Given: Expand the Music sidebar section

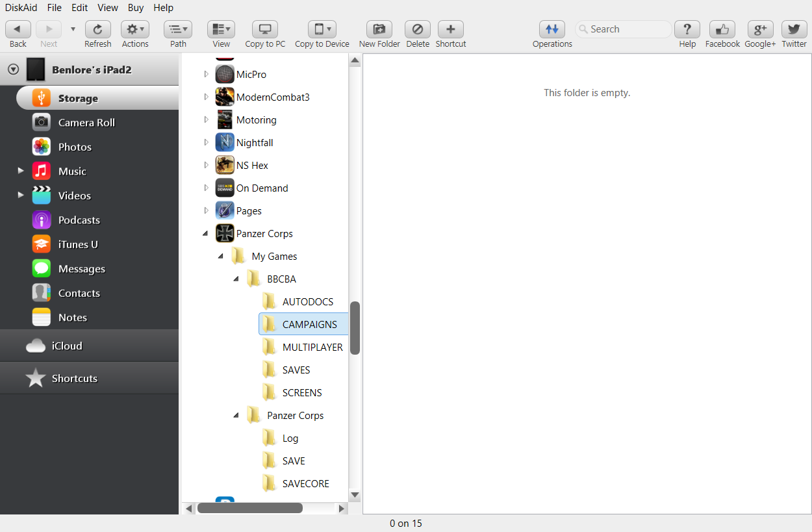Looking at the screenshot, I should pos(19,171).
